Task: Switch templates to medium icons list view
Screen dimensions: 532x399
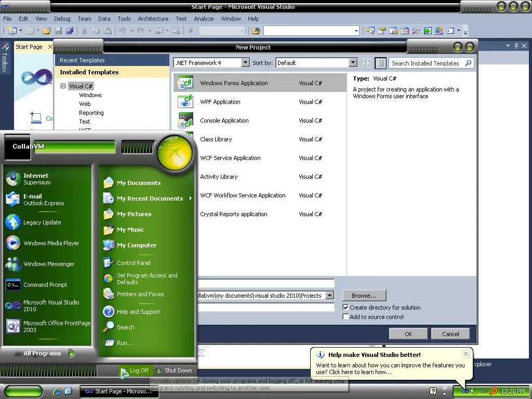Action: tap(380, 63)
